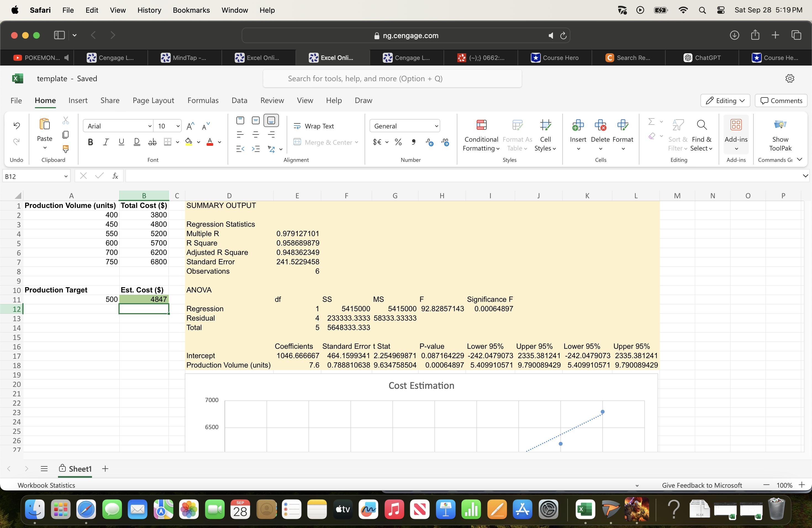Click the Insert cells icon
This screenshot has height=528, width=812.
[578, 125]
